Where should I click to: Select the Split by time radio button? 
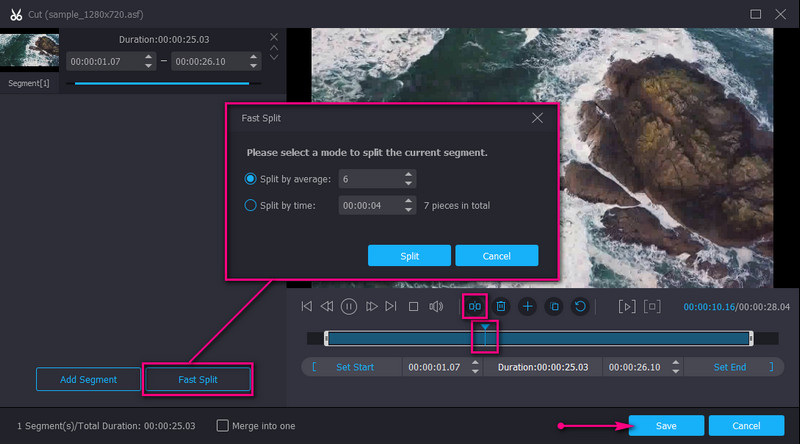pos(251,205)
